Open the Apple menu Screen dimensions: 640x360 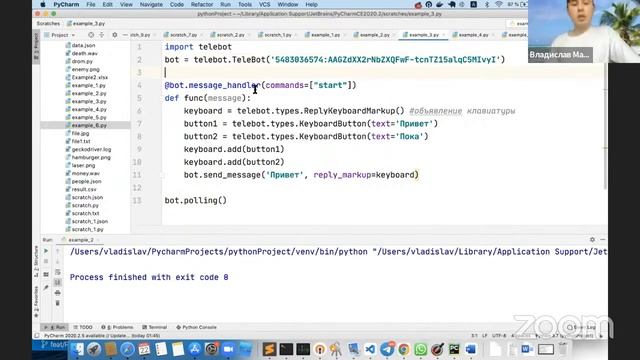point(43,4)
